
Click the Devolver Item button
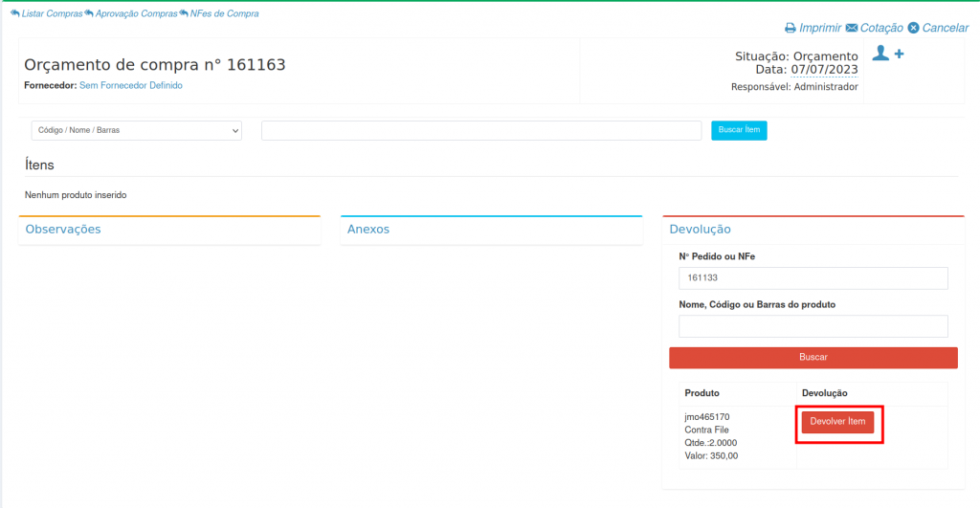click(837, 422)
